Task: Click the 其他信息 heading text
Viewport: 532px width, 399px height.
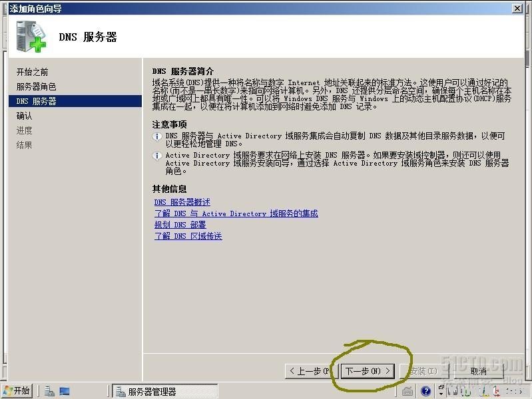Action: click(169, 189)
